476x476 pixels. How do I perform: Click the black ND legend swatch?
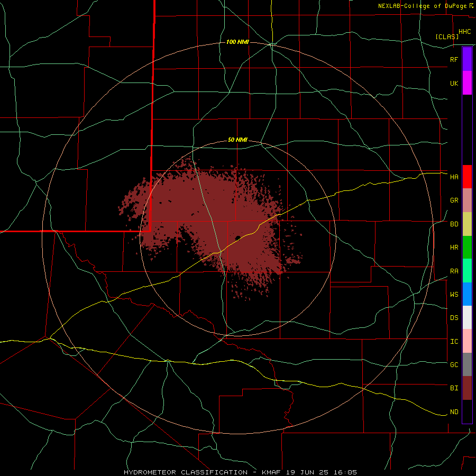[467, 411]
